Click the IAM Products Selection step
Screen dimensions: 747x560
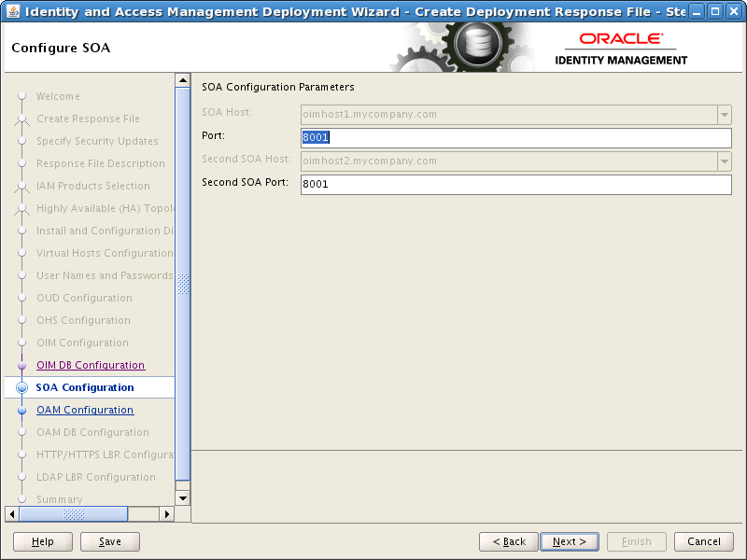[x=92, y=186]
